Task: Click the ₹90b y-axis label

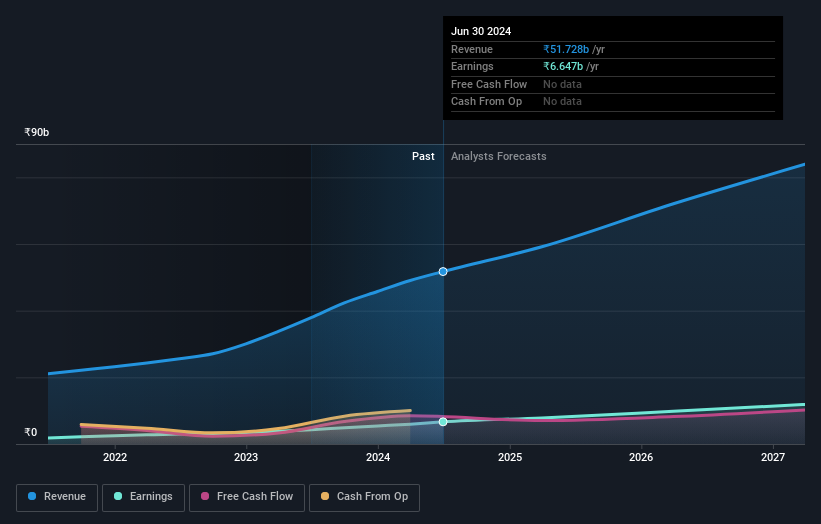Action: point(37,132)
